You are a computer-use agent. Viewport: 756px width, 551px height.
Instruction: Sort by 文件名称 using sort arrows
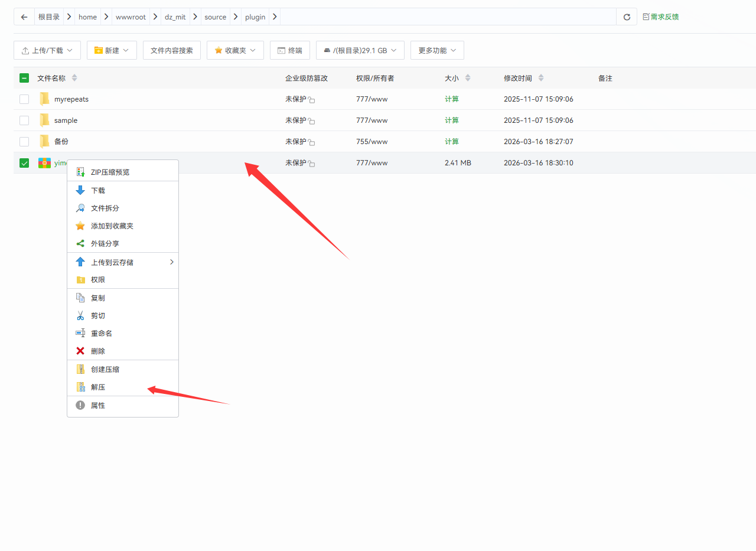[x=74, y=78]
